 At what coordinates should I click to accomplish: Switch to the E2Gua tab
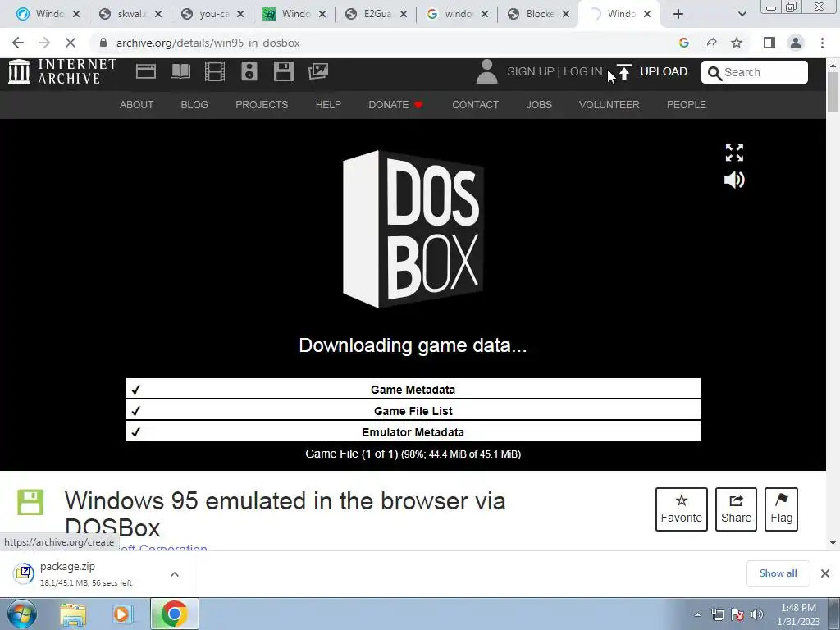(377, 14)
